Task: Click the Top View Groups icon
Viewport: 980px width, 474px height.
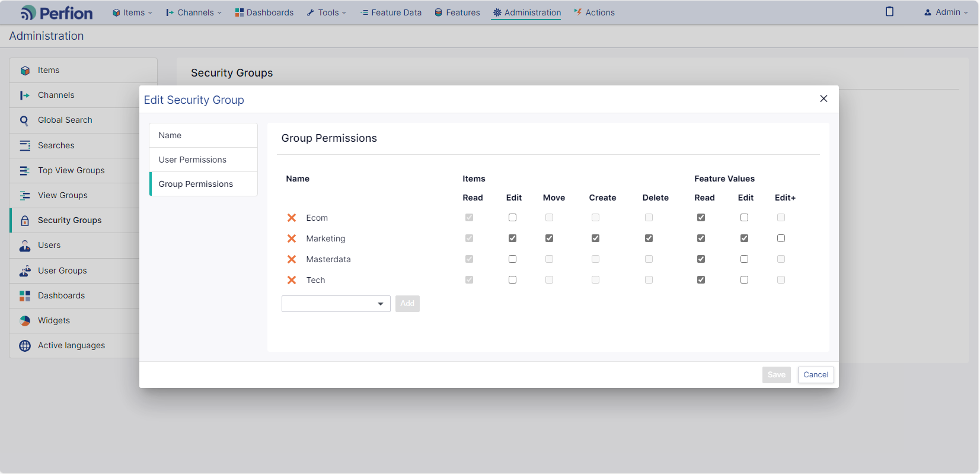Action: [25, 170]
